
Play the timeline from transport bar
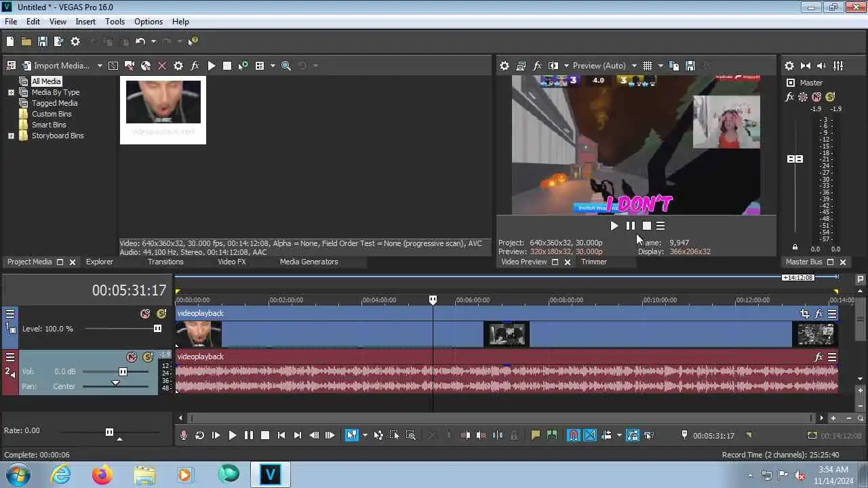click(x=232, y=435)
